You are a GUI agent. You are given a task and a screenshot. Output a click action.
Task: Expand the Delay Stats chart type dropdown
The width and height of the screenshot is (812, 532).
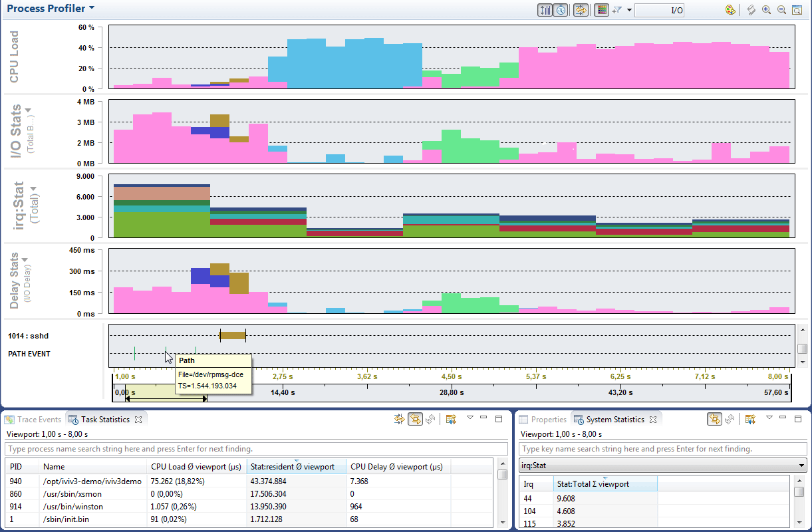click(x=25, y=260)
